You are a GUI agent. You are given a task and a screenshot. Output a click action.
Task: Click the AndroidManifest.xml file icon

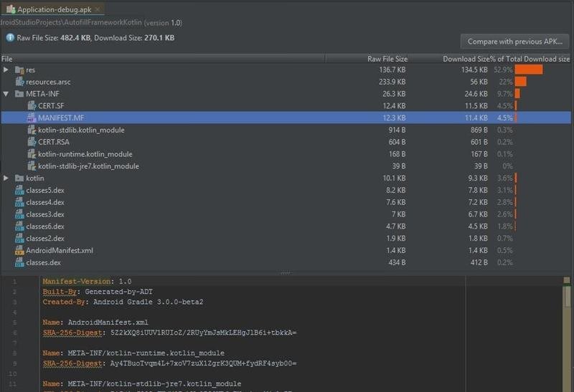click(x=19, y=251)
